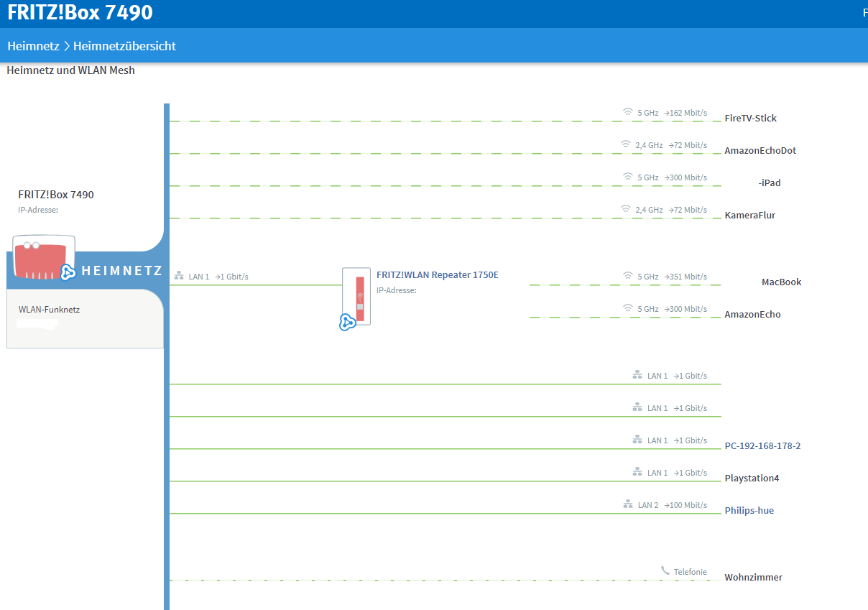This screenshot has width=868, height=610.
Task: Click Wi-Fi icon on AmazonEcho connection
Action: click(628, 308)
